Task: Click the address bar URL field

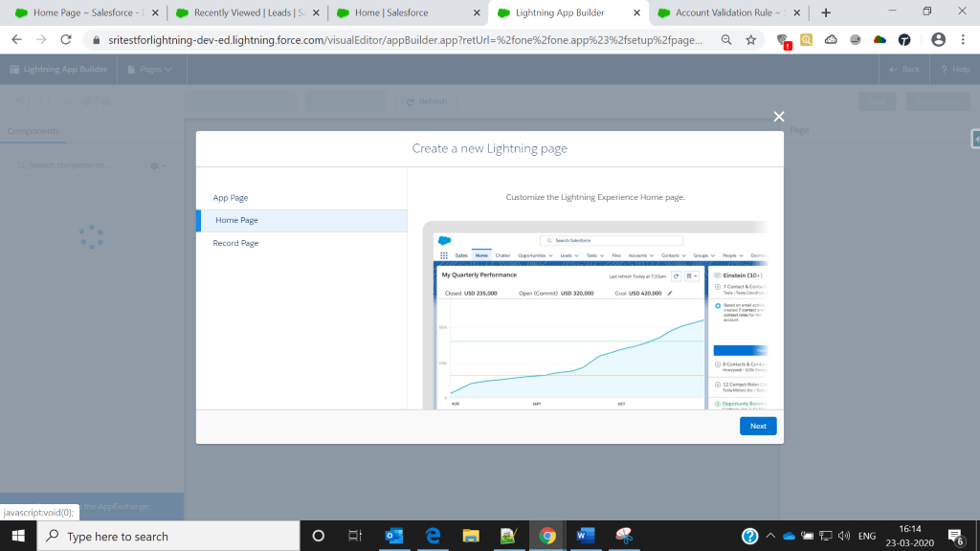Action: [402, 40]
